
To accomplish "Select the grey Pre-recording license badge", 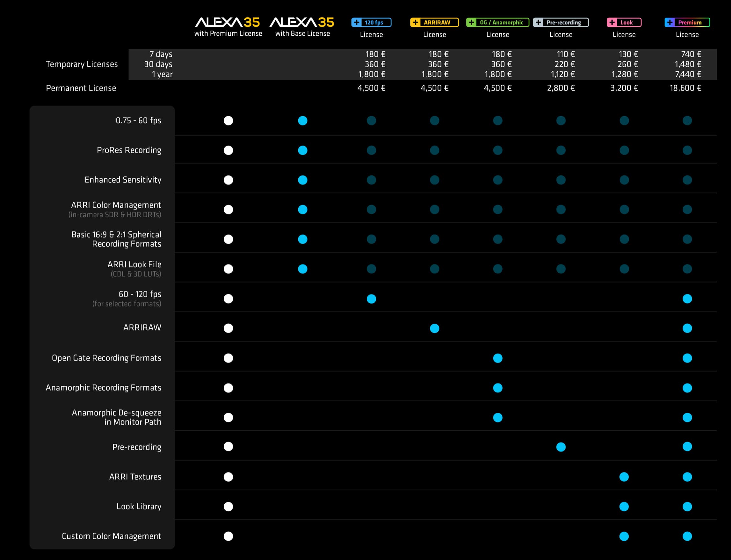I will click(561, 22).
